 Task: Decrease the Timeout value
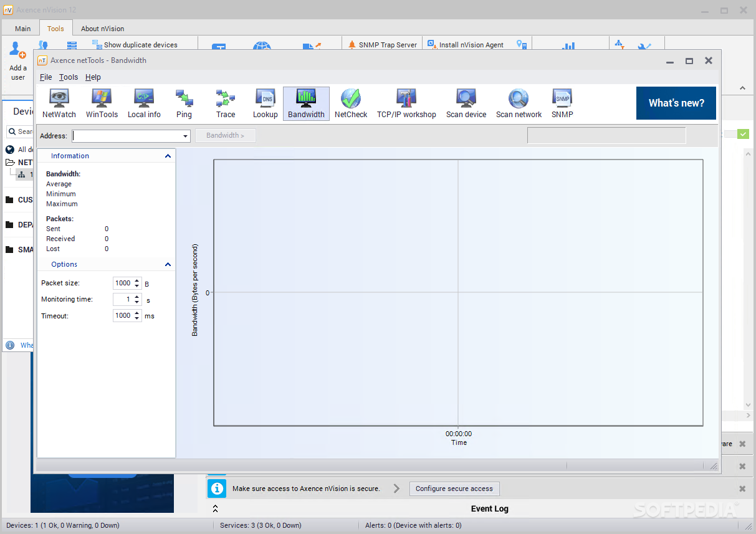[x=137, y=318]
